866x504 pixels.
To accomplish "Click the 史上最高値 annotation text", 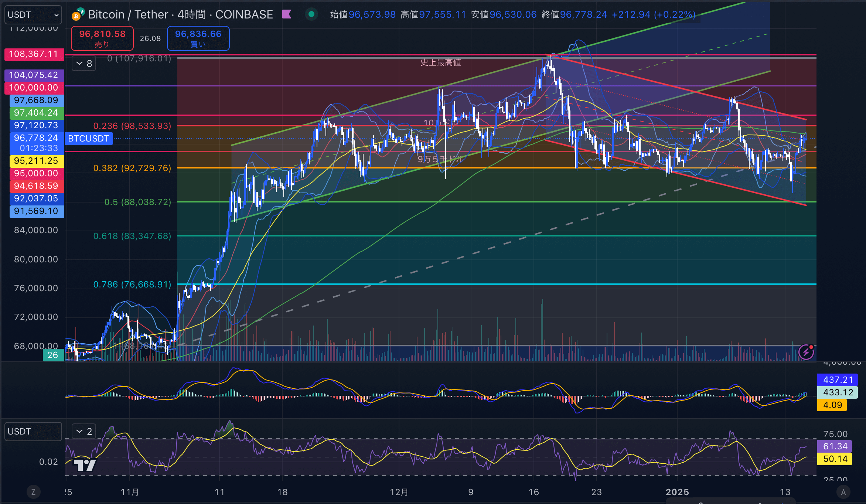I will tap(441, 62).
